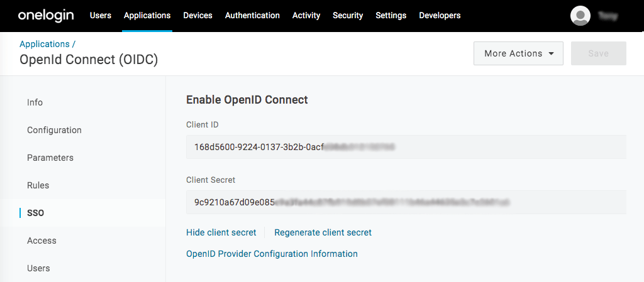Click the Client Secret field
This screenshot has width=644, height=282.
pyautogui.click(x=406, y=202)
